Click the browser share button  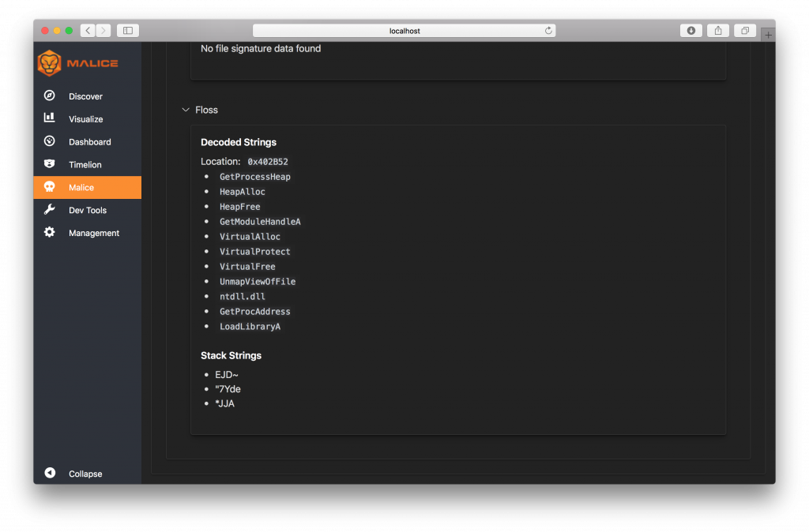coord(718,31)
